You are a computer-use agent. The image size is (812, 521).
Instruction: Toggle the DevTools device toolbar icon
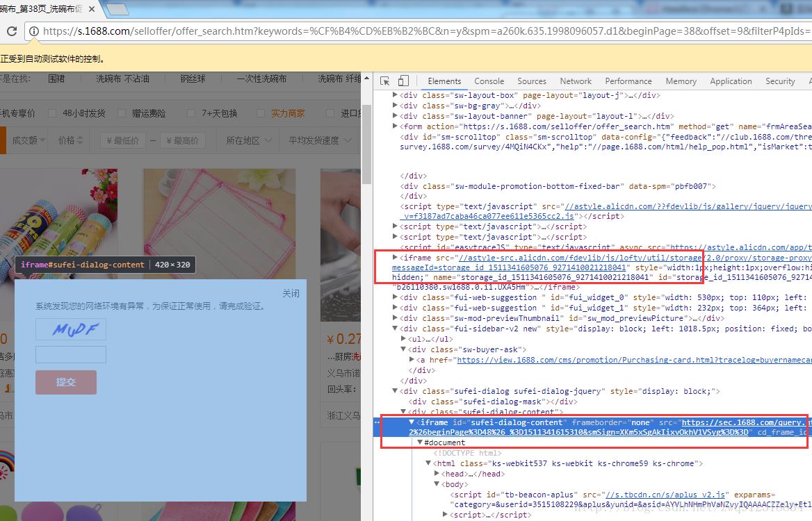click(403, 81)
